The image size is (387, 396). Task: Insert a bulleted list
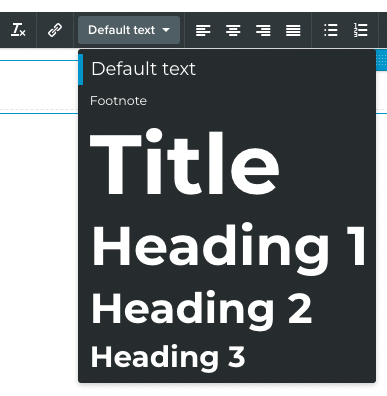click(x=331, y=30)
